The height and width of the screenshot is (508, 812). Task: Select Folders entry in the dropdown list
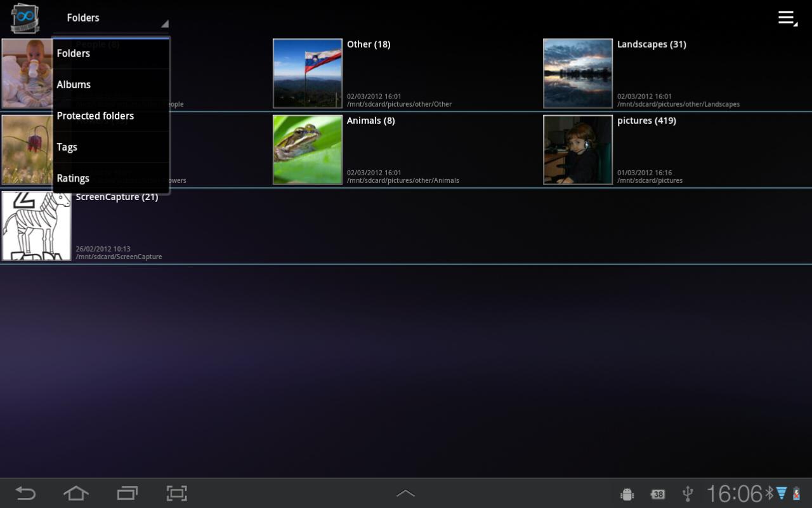111,53
